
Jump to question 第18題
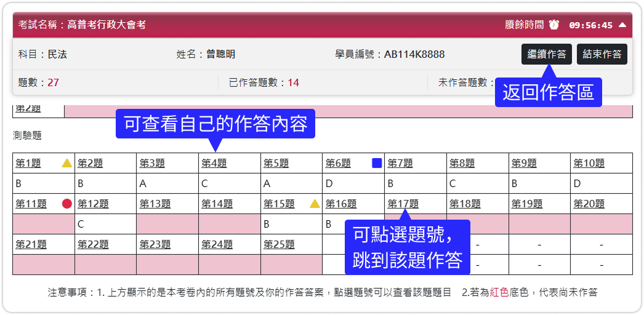coord(465,204)
